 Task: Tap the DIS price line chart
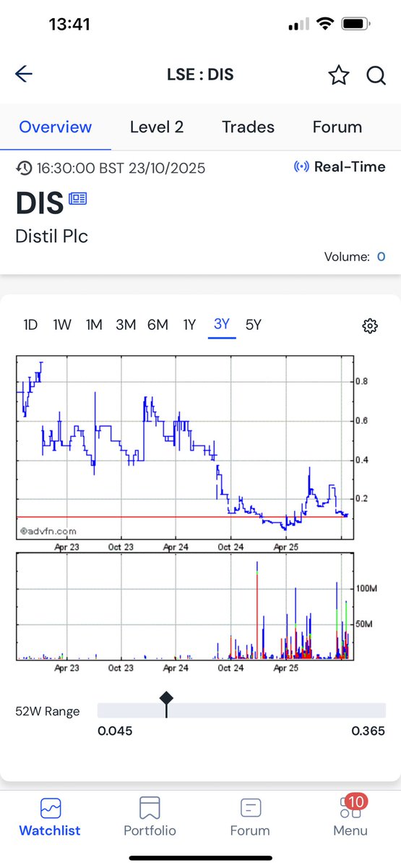pos(185,448)
